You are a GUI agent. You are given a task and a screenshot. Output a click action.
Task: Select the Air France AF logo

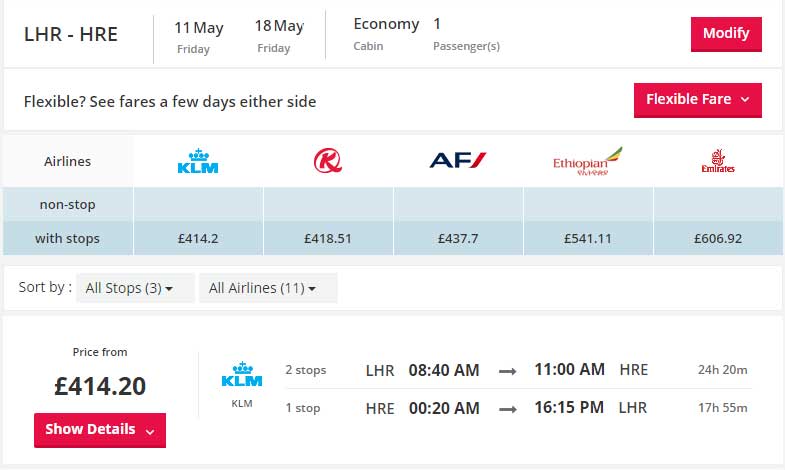[458, 160]
